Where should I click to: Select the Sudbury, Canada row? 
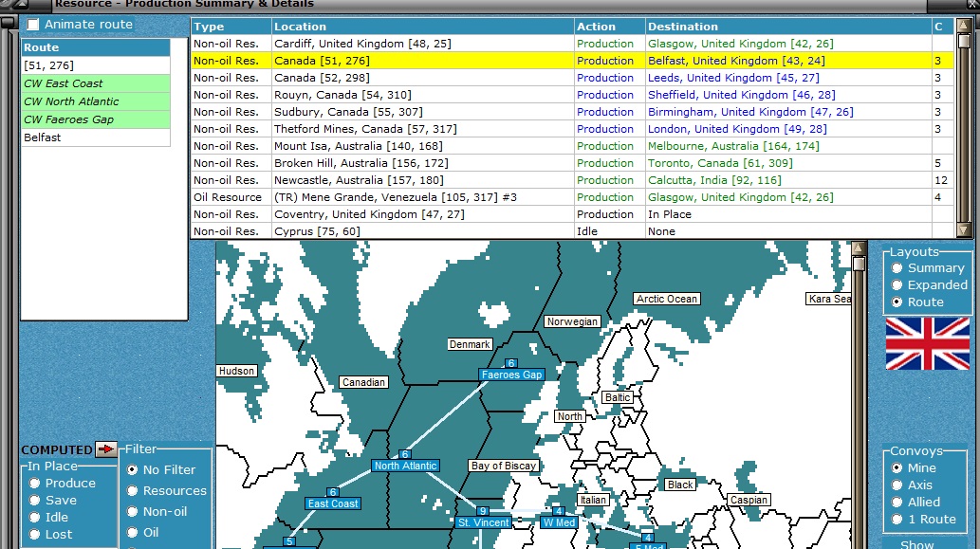(572, 112)
